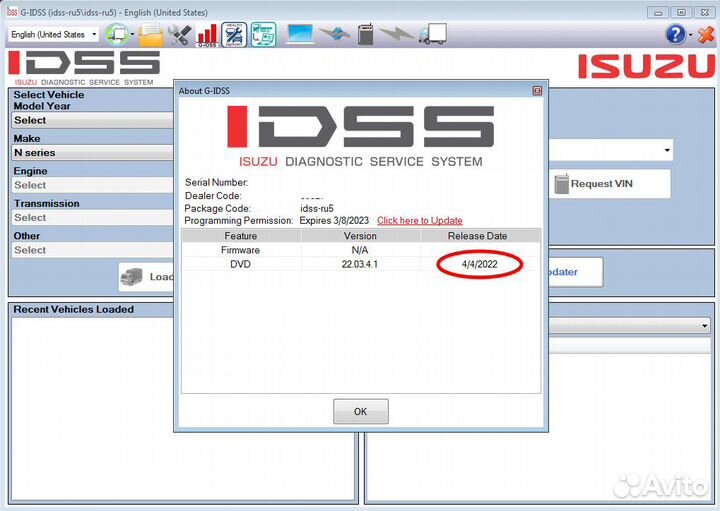Click OK in About G-IDSS dialog
The height and width of the screenshot is (511, 720).
[360, 411]
